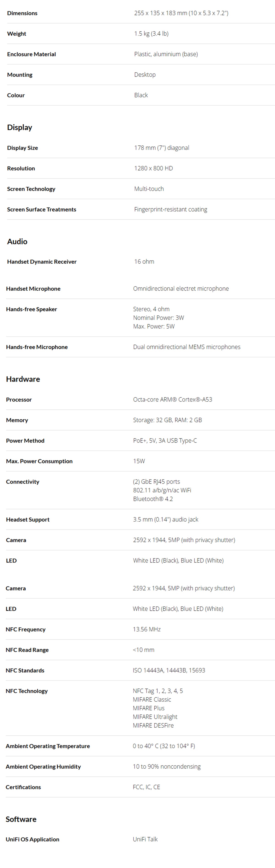Select the FCC, IC, CE certifications value

[x=146, y=787]
